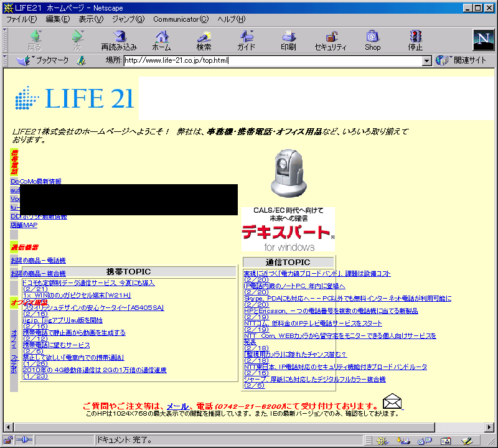Screen dimensions: 498x448
Task: Open ドコモも定額制データ通信サービス link
Action: [x=88, y=282]
